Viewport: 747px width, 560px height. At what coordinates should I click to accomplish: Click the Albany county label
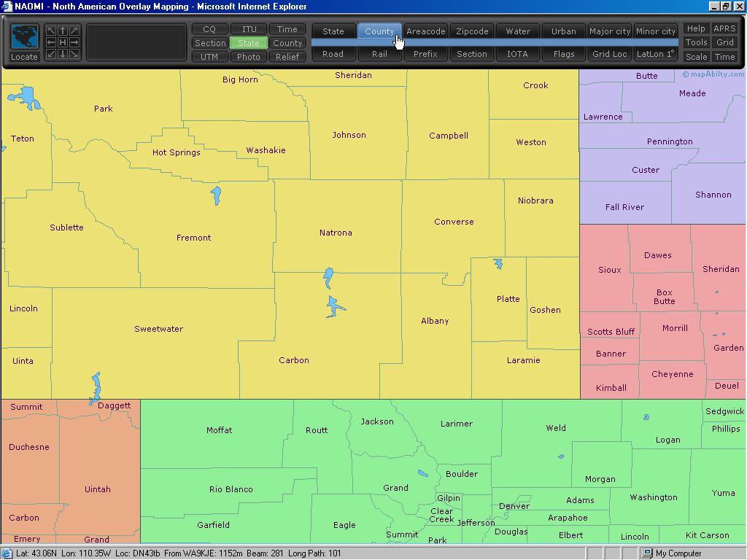point(435,321)
